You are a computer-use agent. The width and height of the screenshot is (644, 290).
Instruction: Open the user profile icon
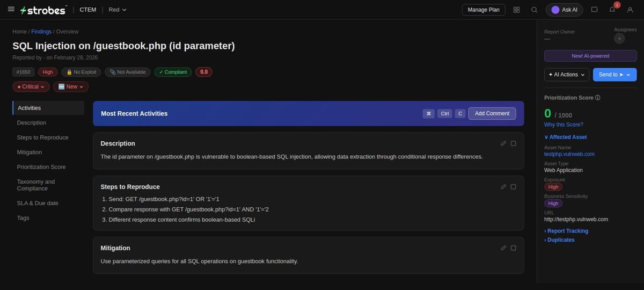630,10
